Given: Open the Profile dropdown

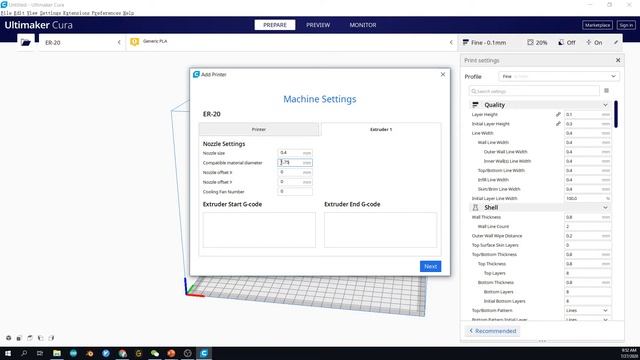Looking at the screenshot, I should [x=559, y=76].
